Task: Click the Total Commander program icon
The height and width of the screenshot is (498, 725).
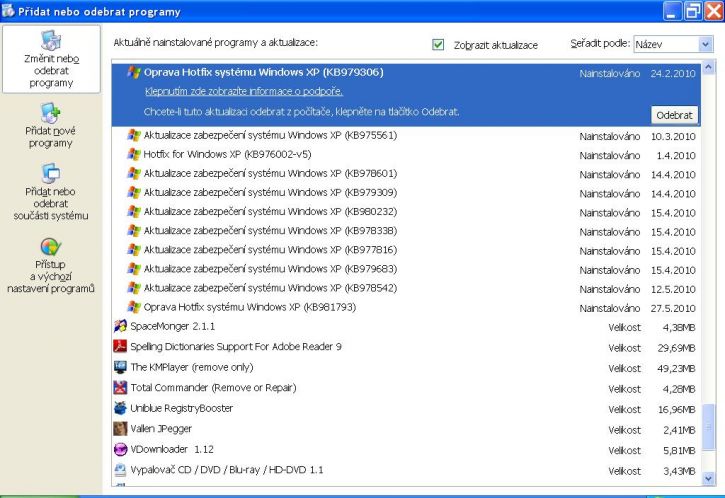Action: [x=120, y=387]
